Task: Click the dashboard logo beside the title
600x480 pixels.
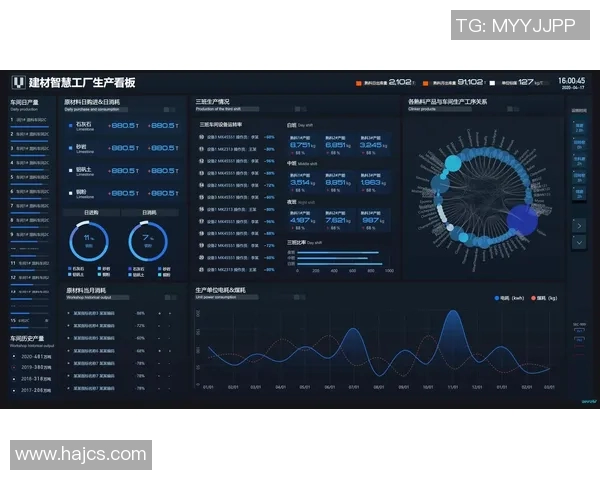Action: pyautogui.click(x=19, y=82)
